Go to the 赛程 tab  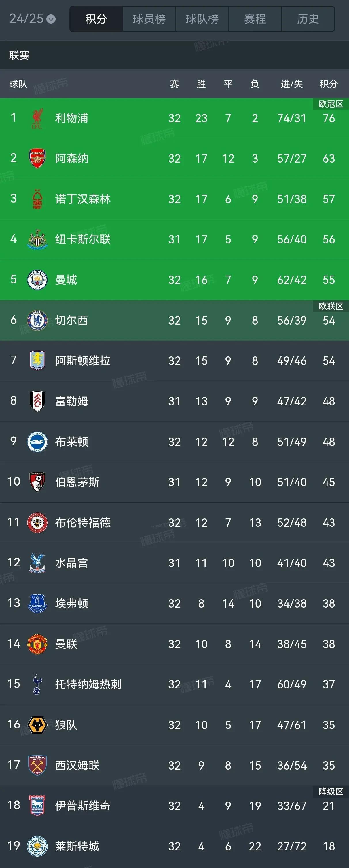click(x=255, y=19)
